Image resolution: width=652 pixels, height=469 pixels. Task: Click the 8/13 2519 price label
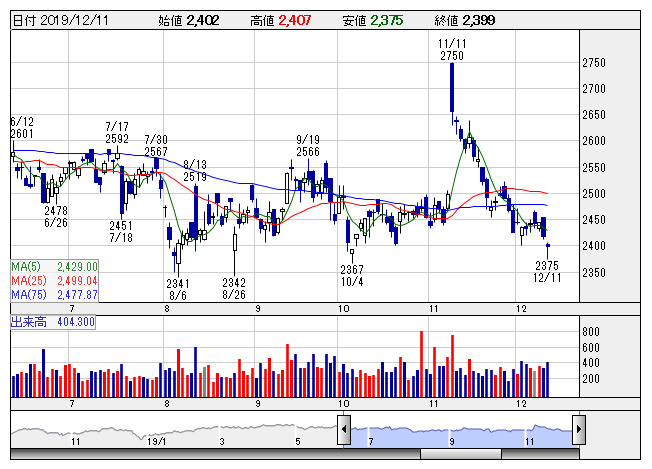[x=195, y=170]
